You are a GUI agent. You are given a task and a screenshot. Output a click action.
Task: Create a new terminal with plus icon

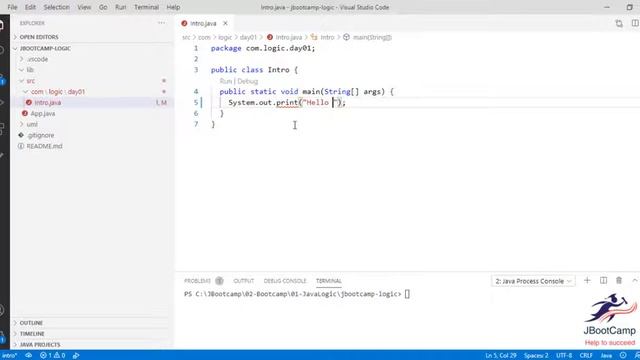[x=587, y=280]
